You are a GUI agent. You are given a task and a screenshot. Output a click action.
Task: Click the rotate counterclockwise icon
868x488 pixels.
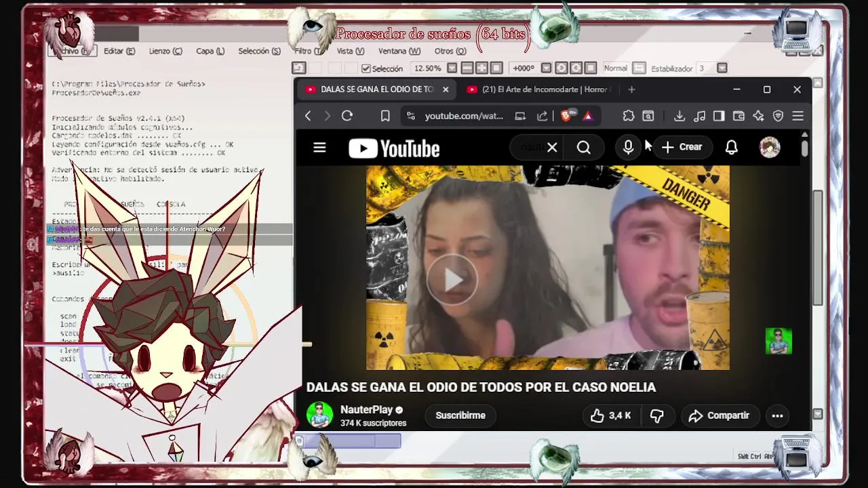click(561, 68)
